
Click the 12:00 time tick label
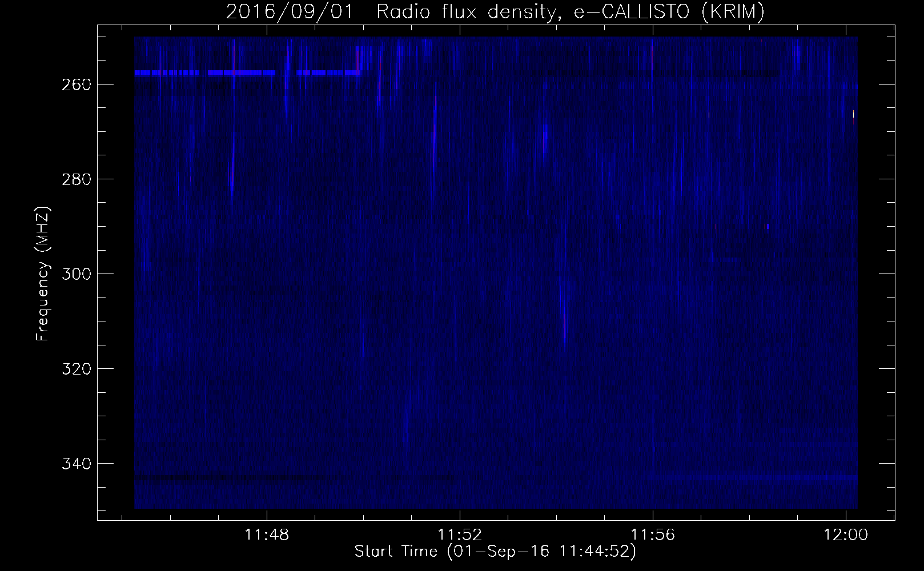coord(846,535)
